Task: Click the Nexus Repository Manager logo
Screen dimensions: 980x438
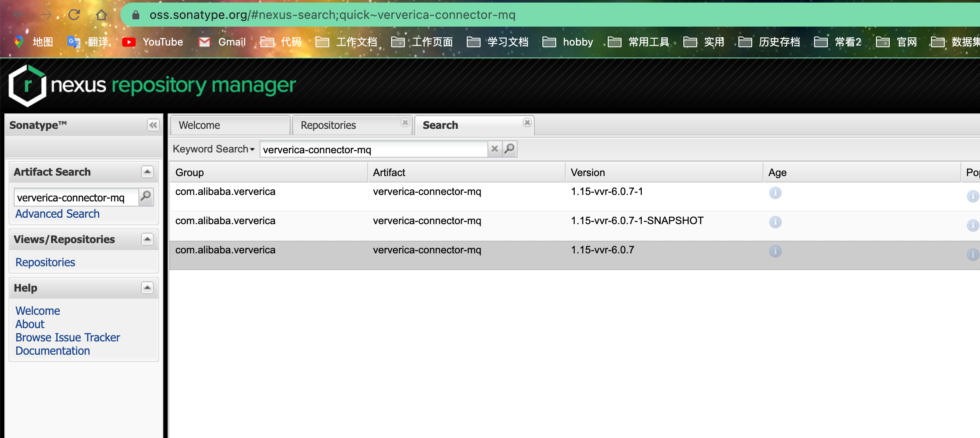Action: point(152,85)
